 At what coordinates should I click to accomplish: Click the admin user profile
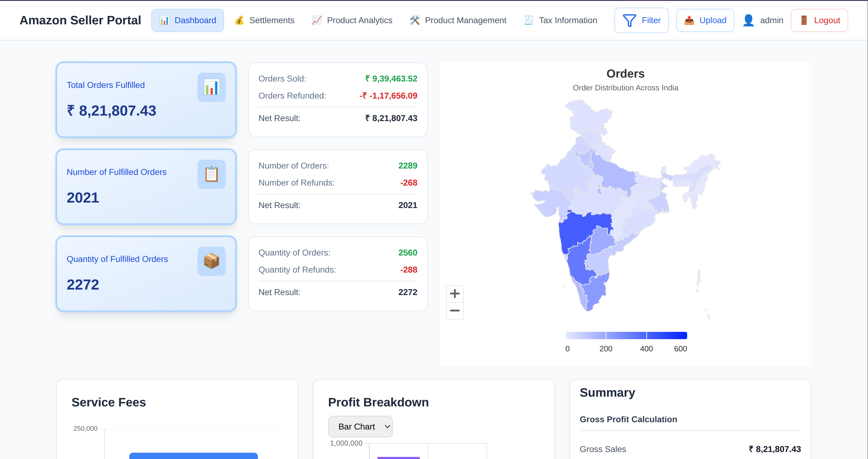coord(763,20)
